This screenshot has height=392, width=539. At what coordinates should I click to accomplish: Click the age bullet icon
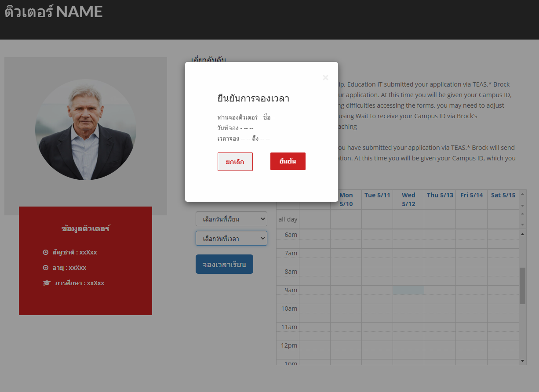click(46, 268)
